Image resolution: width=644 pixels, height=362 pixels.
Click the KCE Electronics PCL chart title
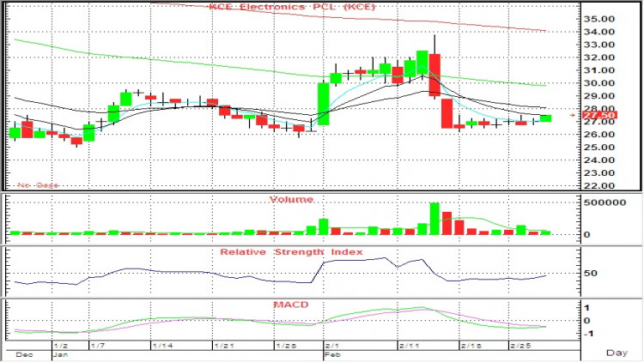point(280,8)
